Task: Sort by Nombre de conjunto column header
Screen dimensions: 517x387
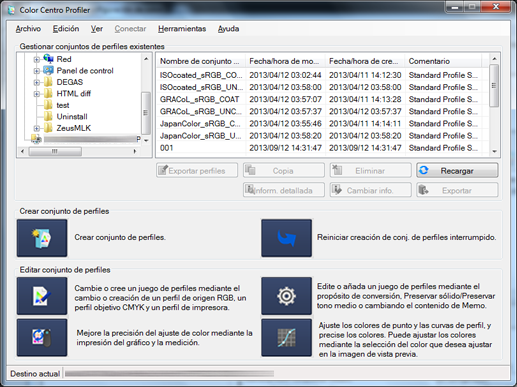Action: (201, 61)
